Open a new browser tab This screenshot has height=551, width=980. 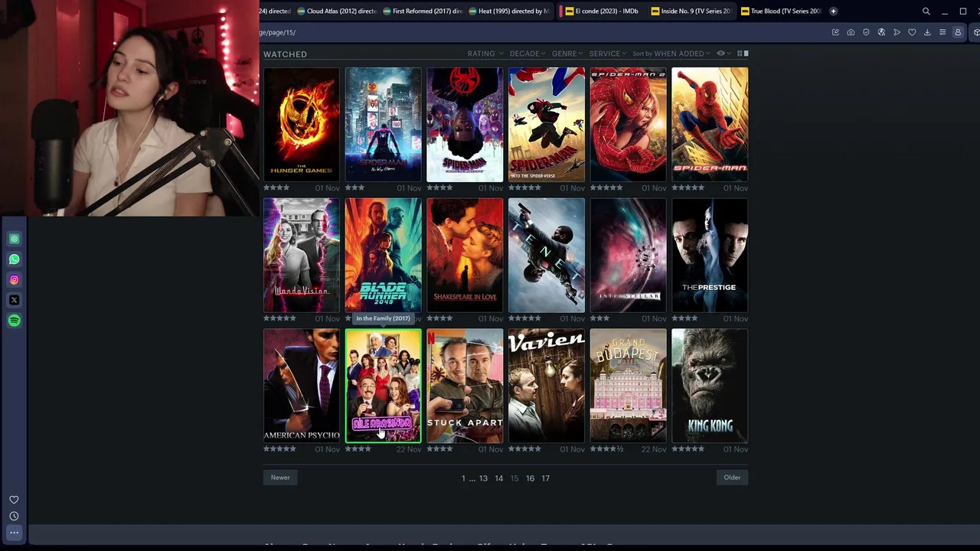(833, 11)
